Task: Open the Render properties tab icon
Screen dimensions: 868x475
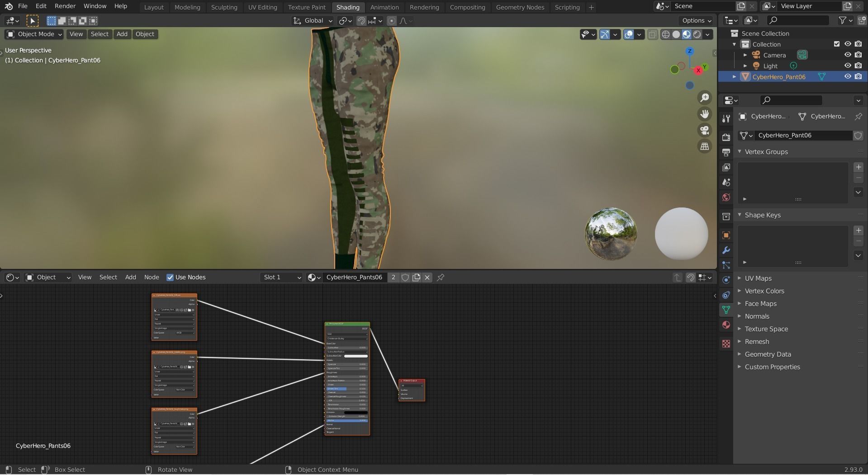Action: tap(726, 137)
